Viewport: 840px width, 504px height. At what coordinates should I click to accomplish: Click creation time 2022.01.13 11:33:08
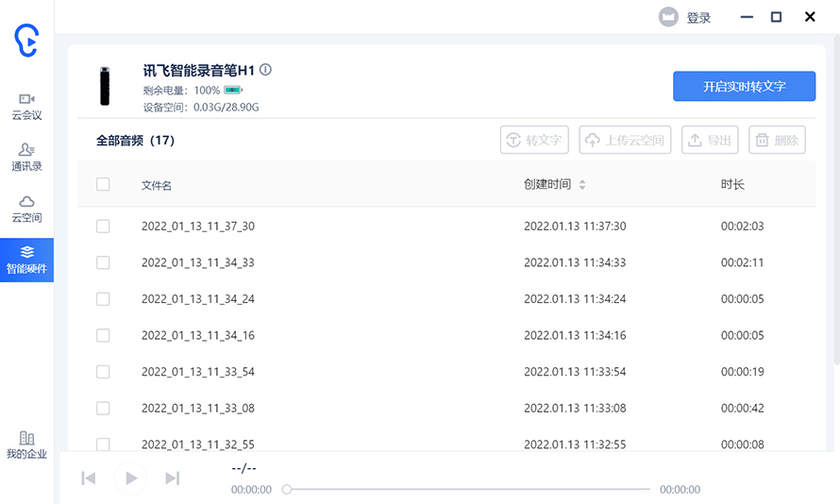click(575, 408)
